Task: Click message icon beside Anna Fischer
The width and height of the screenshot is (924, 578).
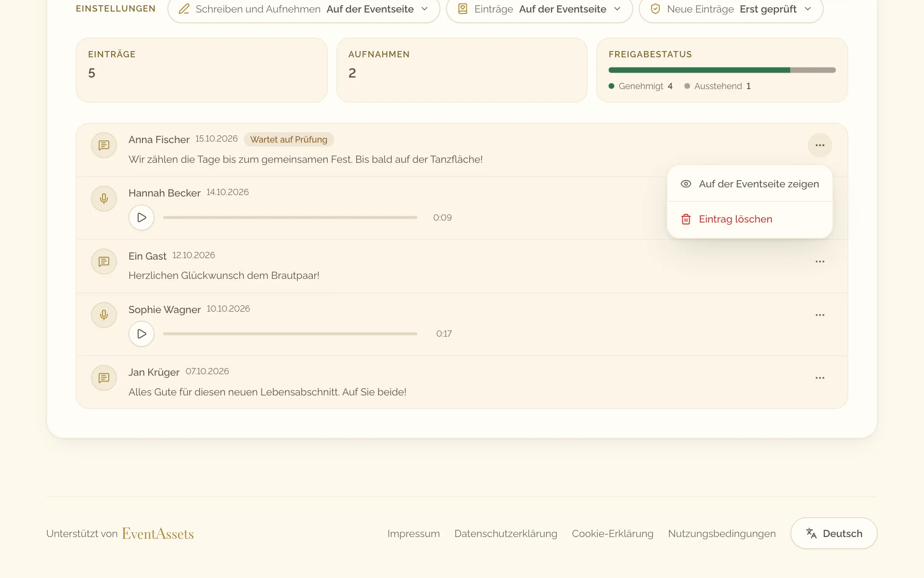Action: [104, 145]
